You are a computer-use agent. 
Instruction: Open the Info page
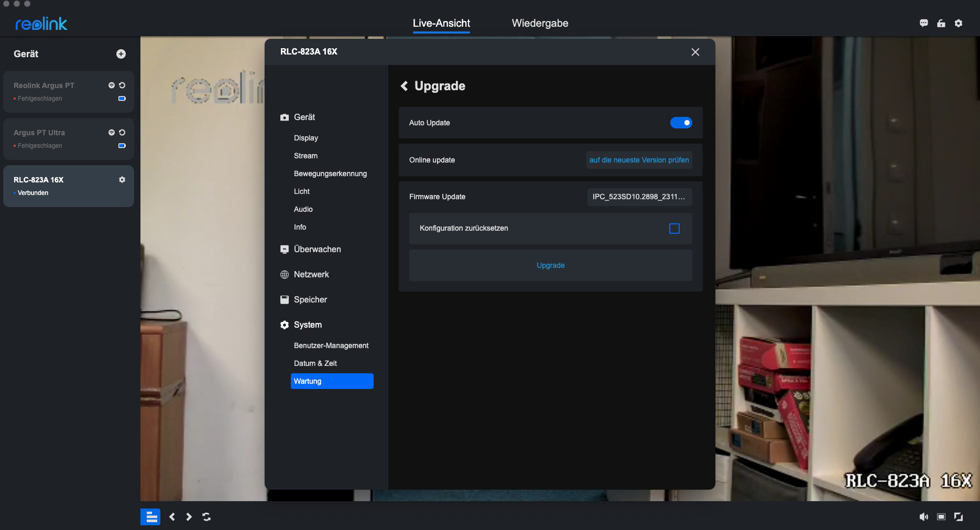tap(300, 227)
